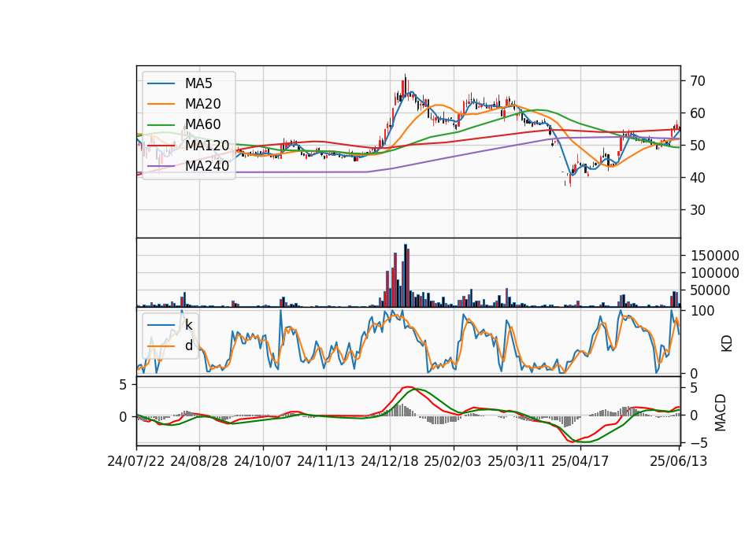Click the 24/10/07 date axis label

(263, 462)
